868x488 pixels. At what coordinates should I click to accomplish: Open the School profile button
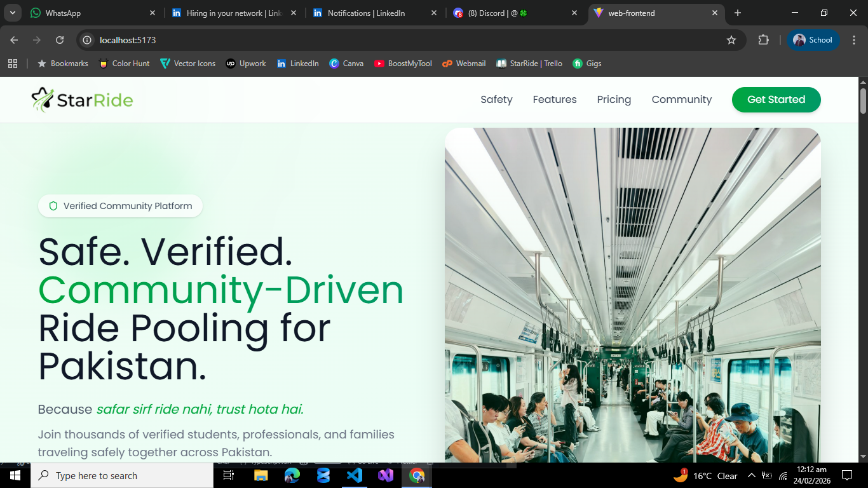point(813,40)
